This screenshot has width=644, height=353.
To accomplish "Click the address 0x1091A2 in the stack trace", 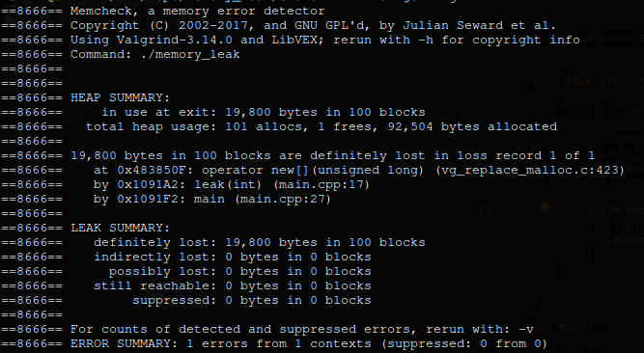I will [148, 185].
